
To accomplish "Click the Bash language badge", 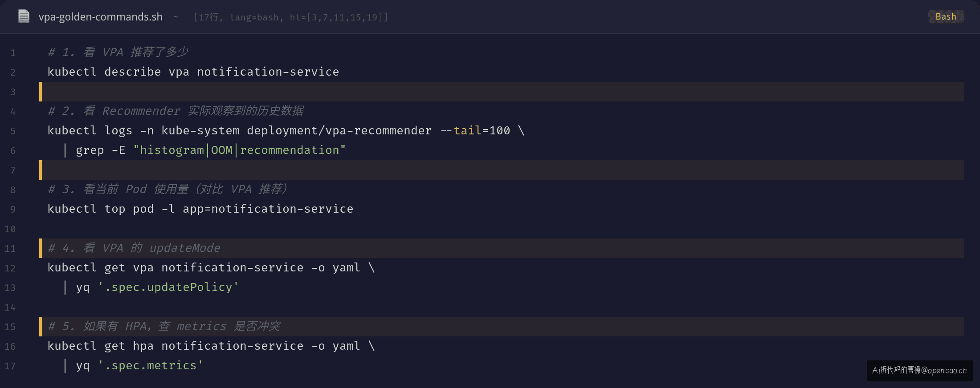I will pos(946,16).
